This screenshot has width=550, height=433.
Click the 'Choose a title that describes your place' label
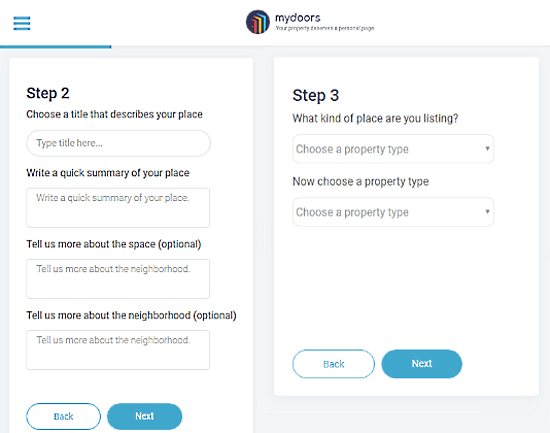pos(114,114)
